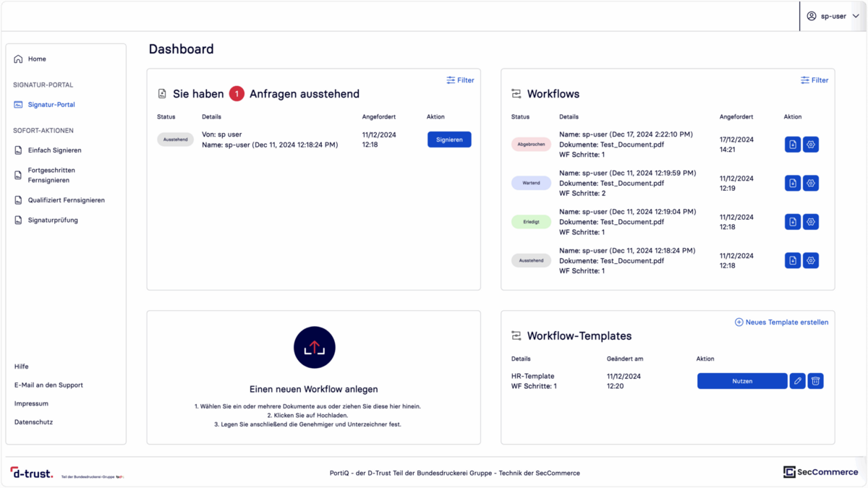
Task: Open Filter in the pending requests panel
Action: (460, 80)
